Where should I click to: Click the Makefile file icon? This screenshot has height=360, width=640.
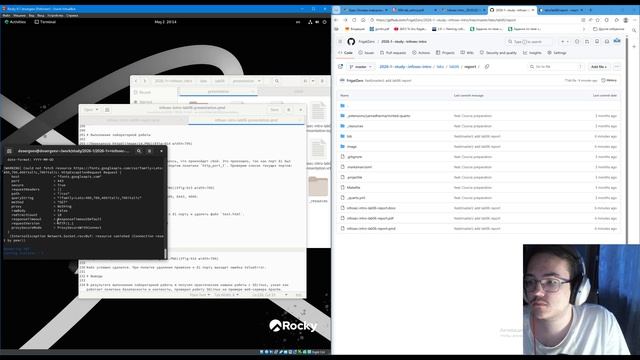point(342,187)
